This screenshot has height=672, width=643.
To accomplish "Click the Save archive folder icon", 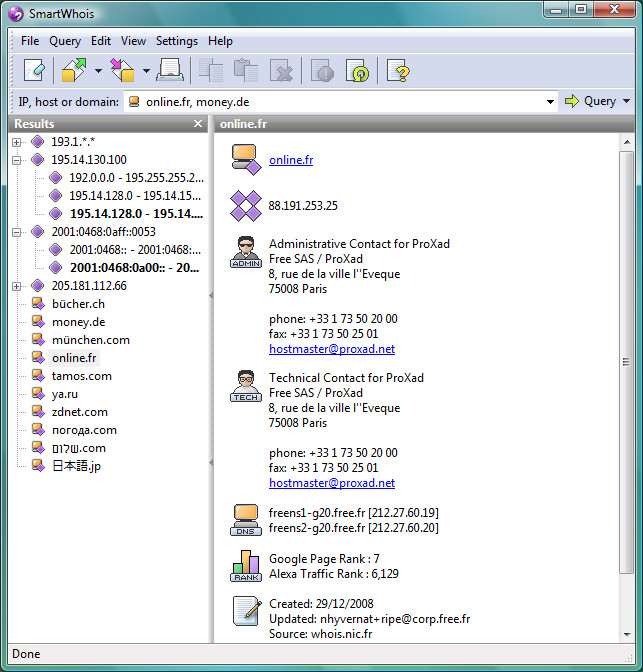I will click(x=122, y=70).
